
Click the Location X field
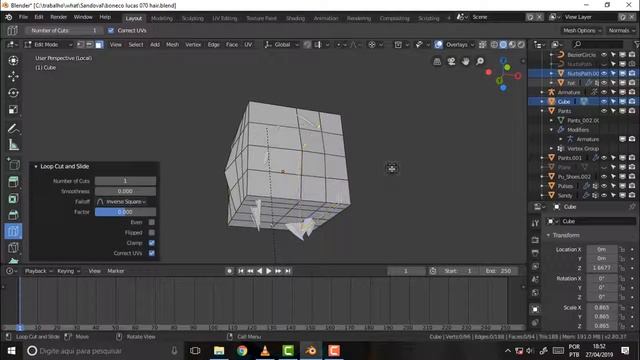[x=602, y=249]
